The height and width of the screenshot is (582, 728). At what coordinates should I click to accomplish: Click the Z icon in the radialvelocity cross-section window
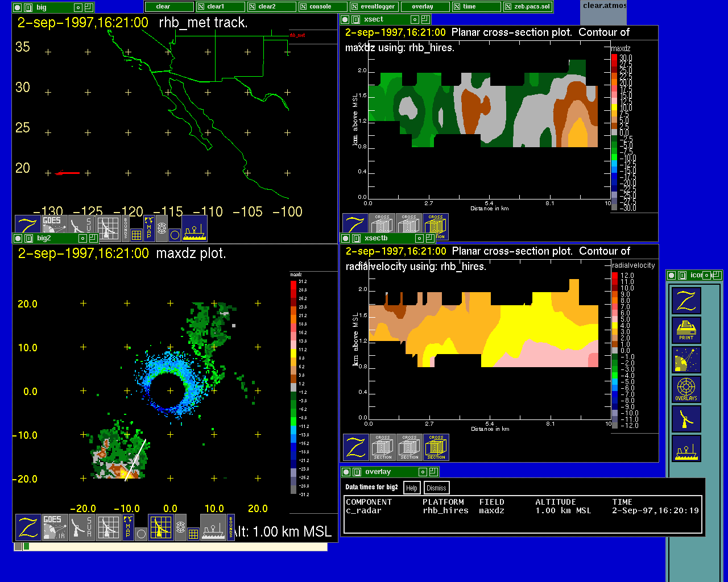pyautogui.click(x=355, y=447)
